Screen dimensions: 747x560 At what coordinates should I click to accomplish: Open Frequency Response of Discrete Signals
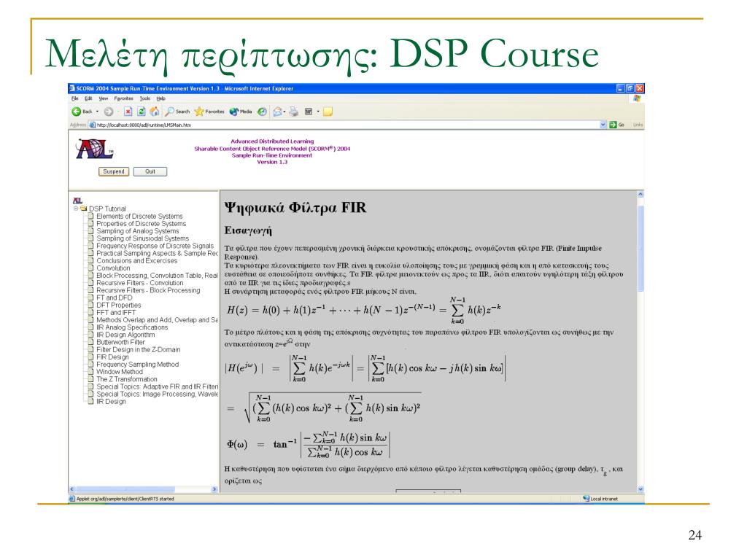(155, 246)
